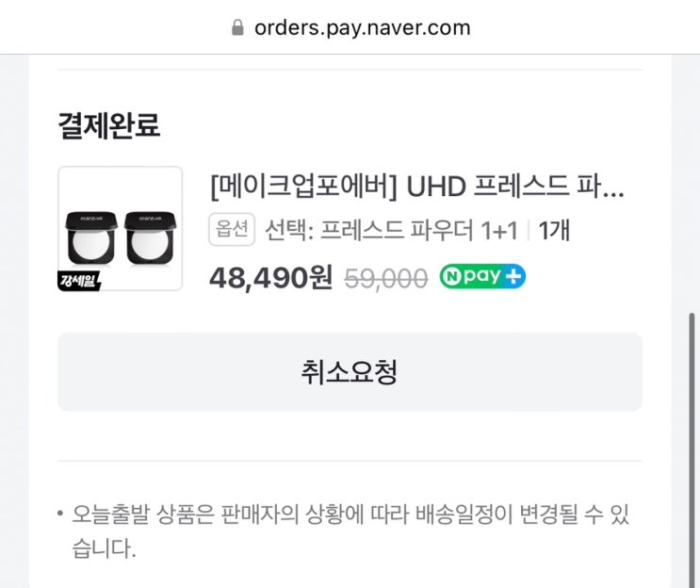Click the right compact in product image
This screenshot has height=588, width=700.
[x=151, y=238]
